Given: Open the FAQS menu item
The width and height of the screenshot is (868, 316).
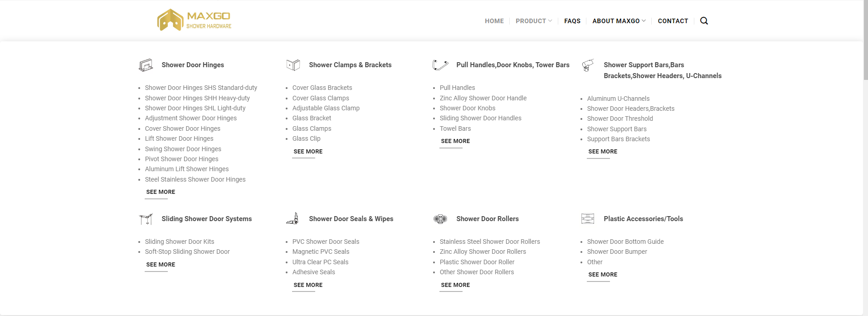Looking at the screenshot, I should pos(572,21).
